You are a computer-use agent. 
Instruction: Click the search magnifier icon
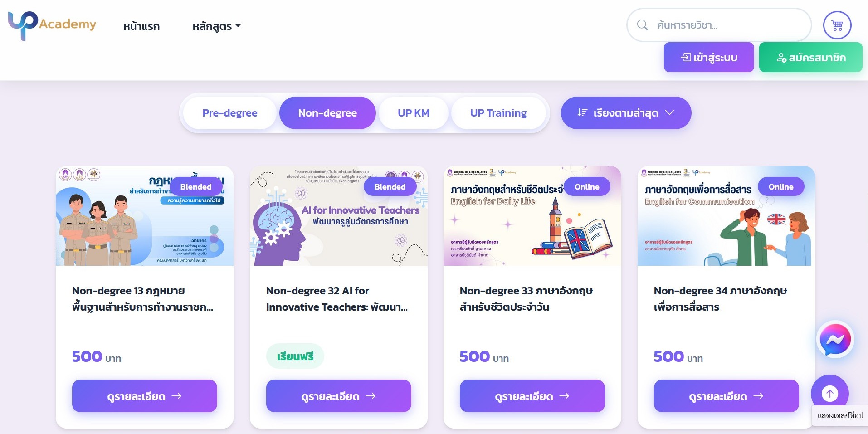(x=642, y=25)
